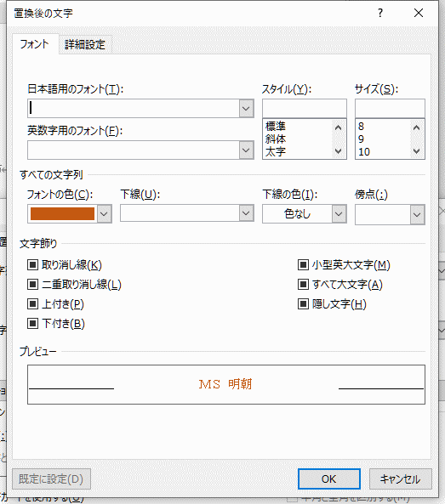Image resolution: width=445 pixels, height=504 pixels.
Task: Check the 小型英大文字 option
Action: 303,265
